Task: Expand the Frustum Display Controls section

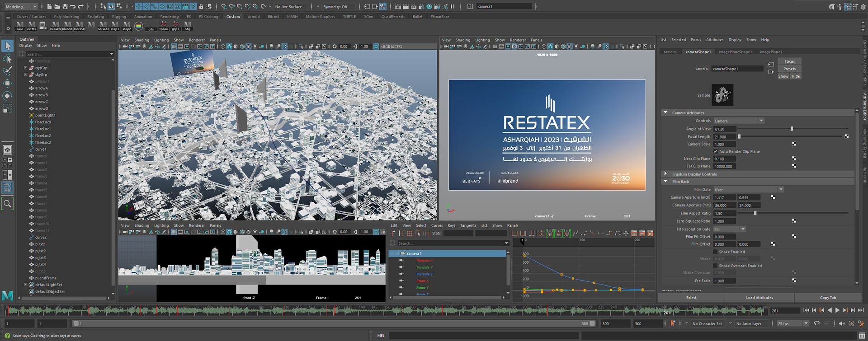Action: pos(665,174)
